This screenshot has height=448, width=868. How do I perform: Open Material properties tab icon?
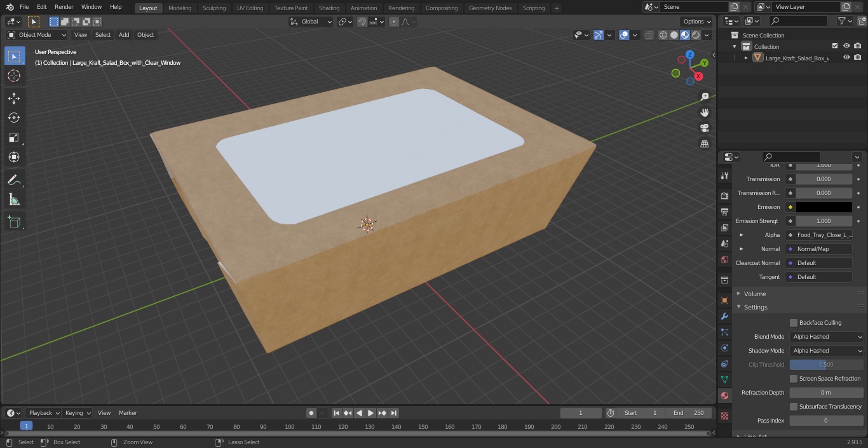[724, 395]
